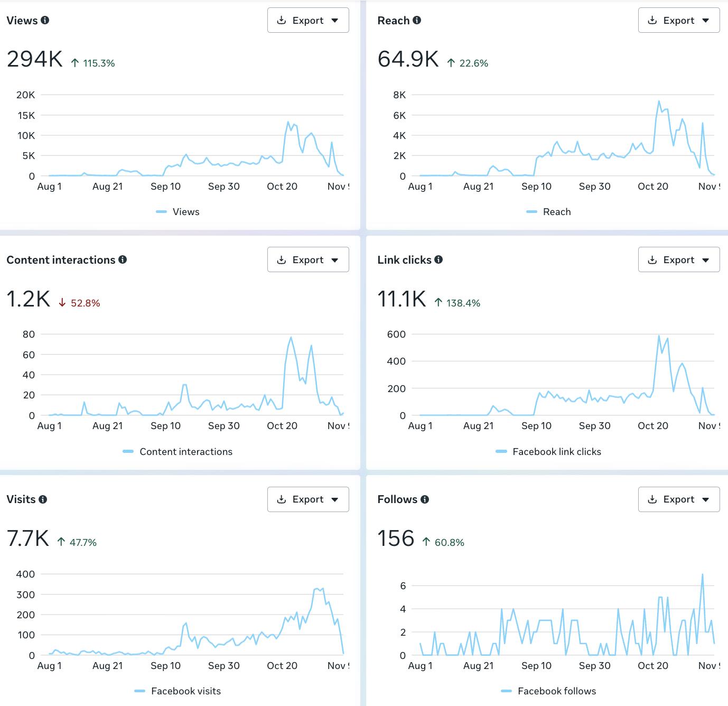The width and height of the screenshot is (728, 706).
Task: Toggle the Facebook link clicks legend entry
Action: point(548,452)
